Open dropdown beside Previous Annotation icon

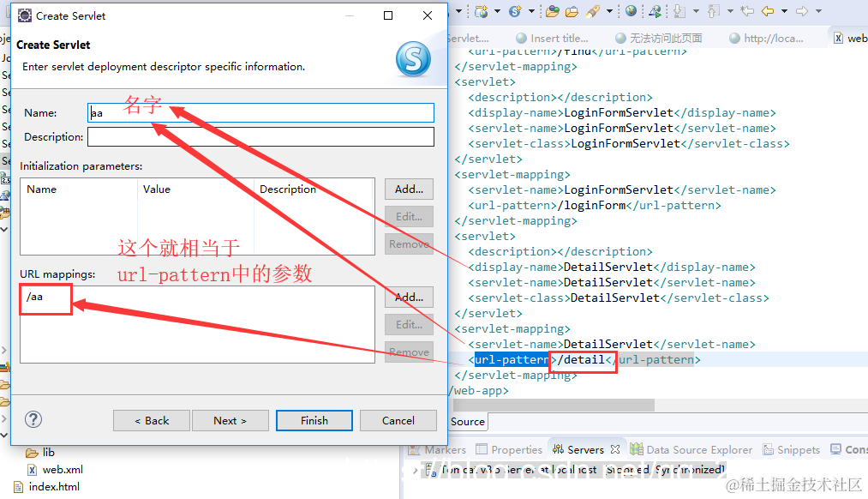pos(729,11)
